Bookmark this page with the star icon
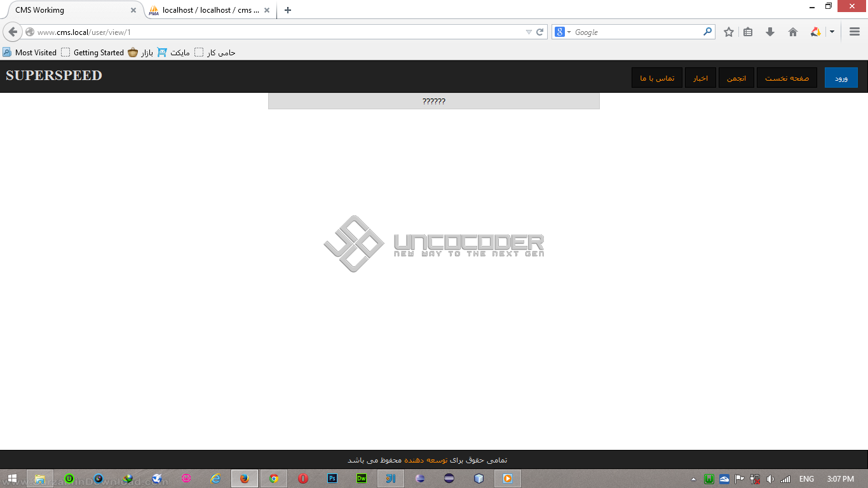Image resolution: width=868 pixels, height=488 pixels. pos(729,32)
